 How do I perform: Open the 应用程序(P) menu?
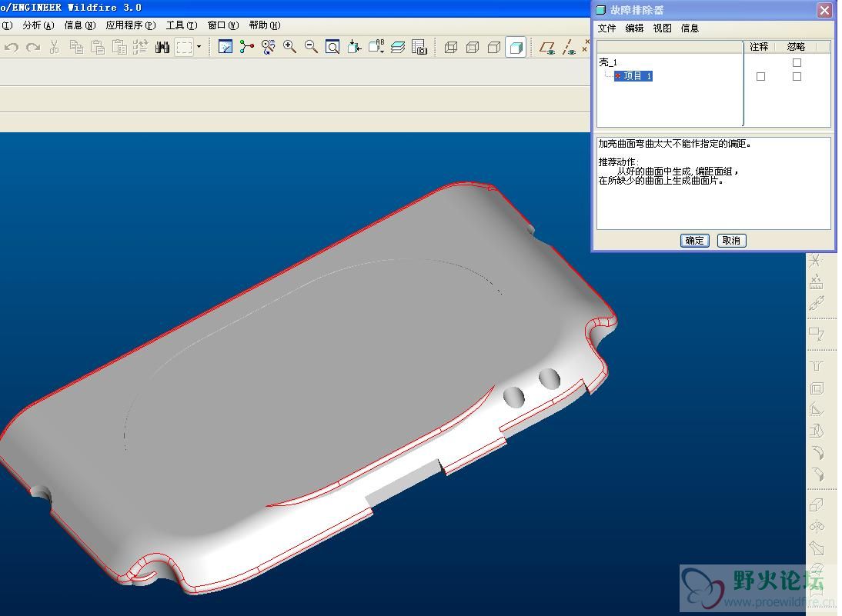(131, 25)
